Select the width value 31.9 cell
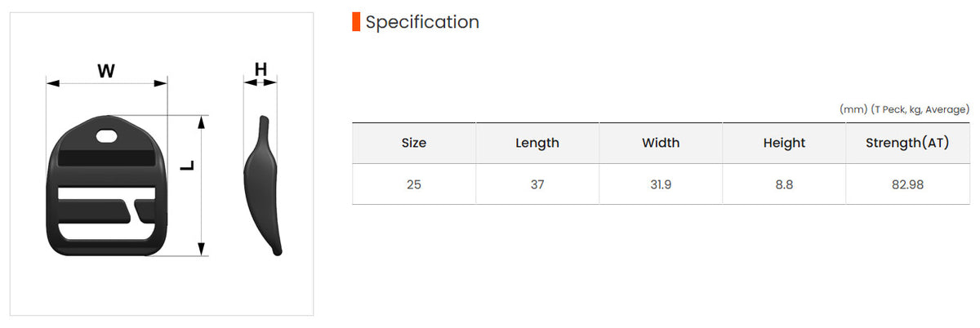980x328 pixels. pos(661,184)
